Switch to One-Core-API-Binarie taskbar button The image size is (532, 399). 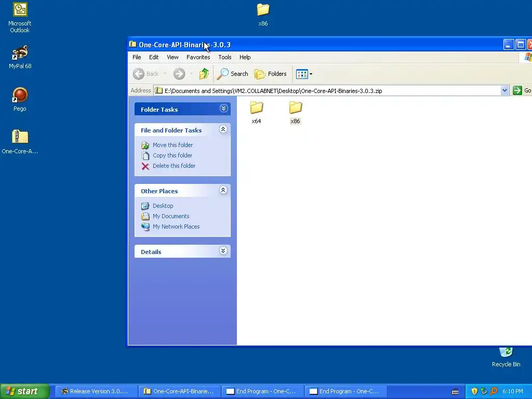179,391
